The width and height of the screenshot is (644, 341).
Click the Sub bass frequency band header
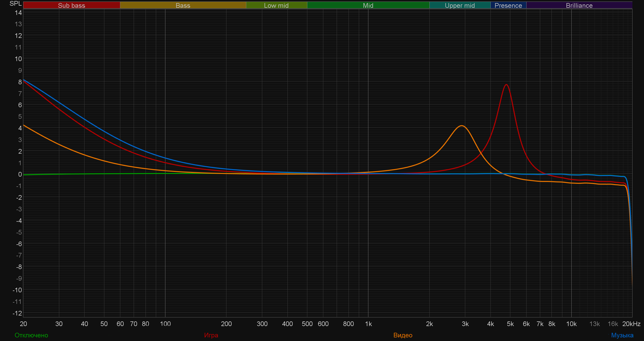tap(71, 5)
